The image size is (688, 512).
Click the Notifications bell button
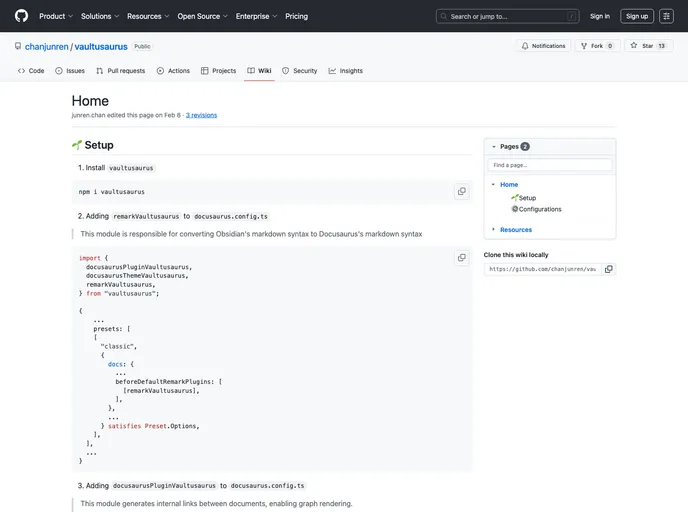coord(543,46)
